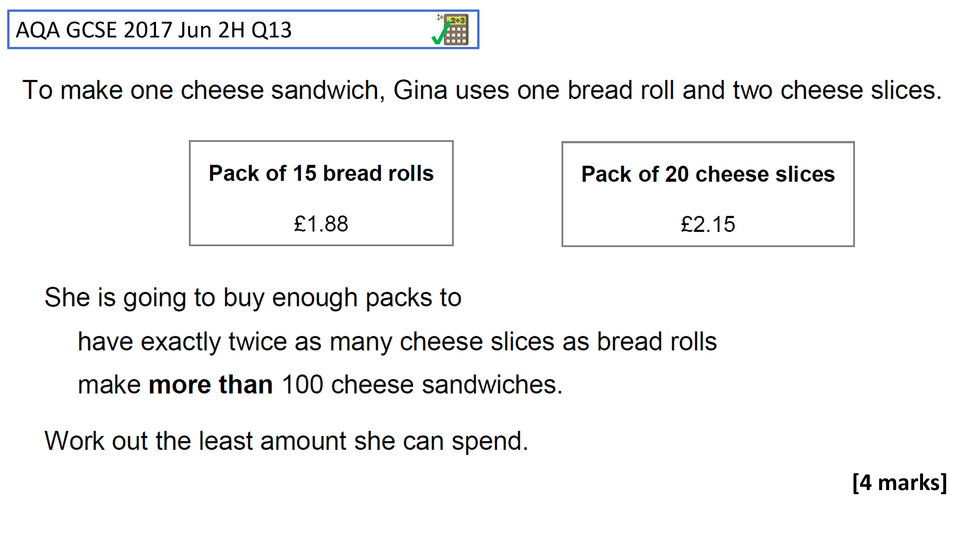
Task: Click the bold 'more than' text
Action: click(x=210, y=384)
